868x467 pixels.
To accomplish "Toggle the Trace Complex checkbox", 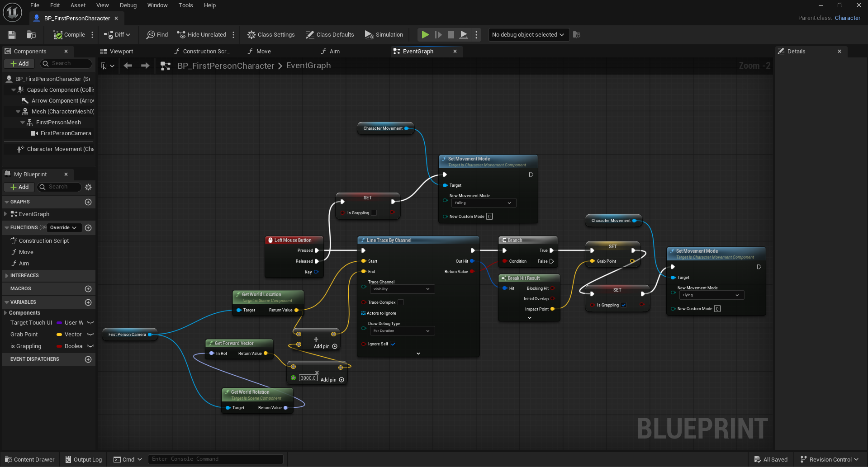I will click(x=400, y=302).
